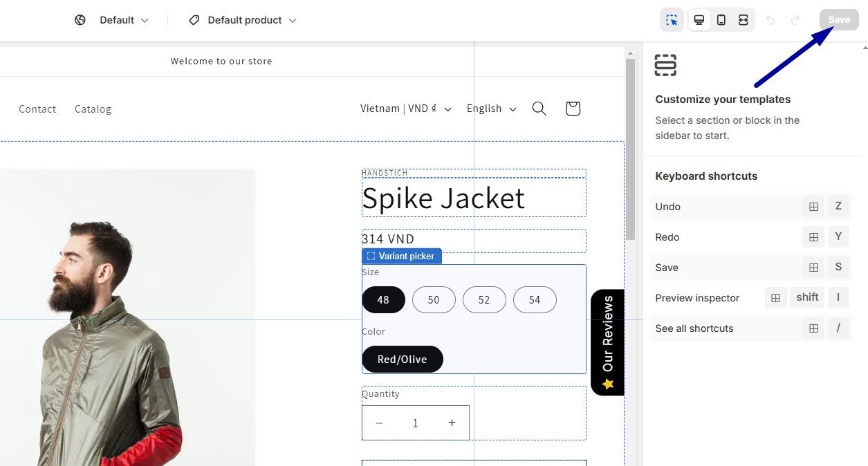Switch to mobile preview icon

721,20
